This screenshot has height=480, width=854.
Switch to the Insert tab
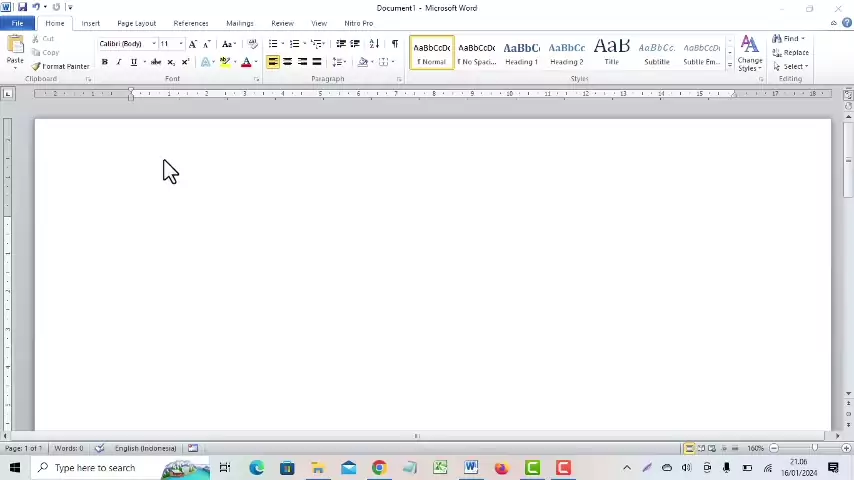[x=90, y=23]
